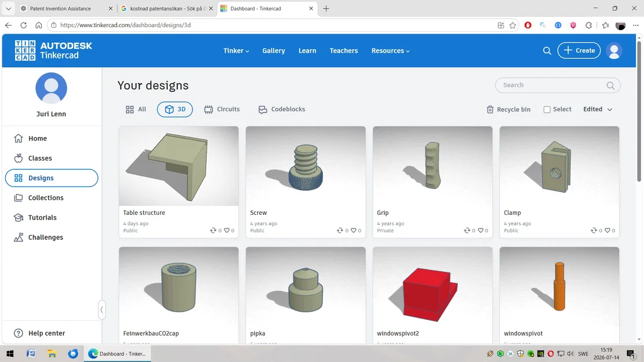Click the Create button
This screenshot has height=362, width=644.
(578, 50)
